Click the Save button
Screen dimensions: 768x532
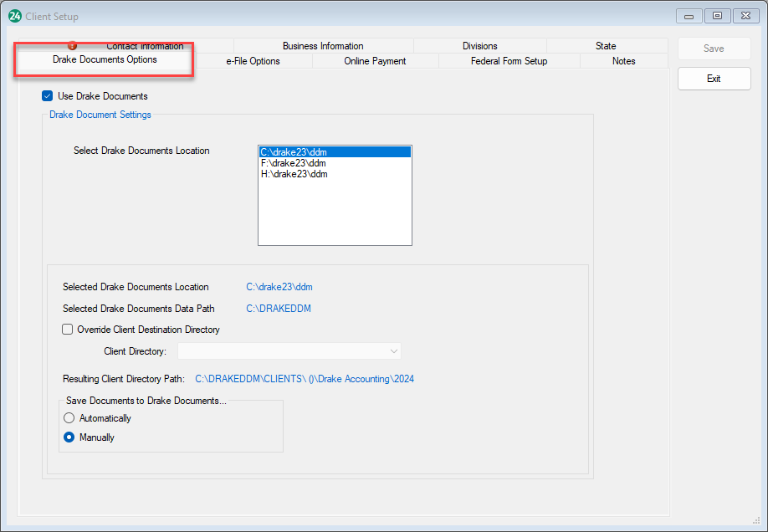[x=713, y=48]
